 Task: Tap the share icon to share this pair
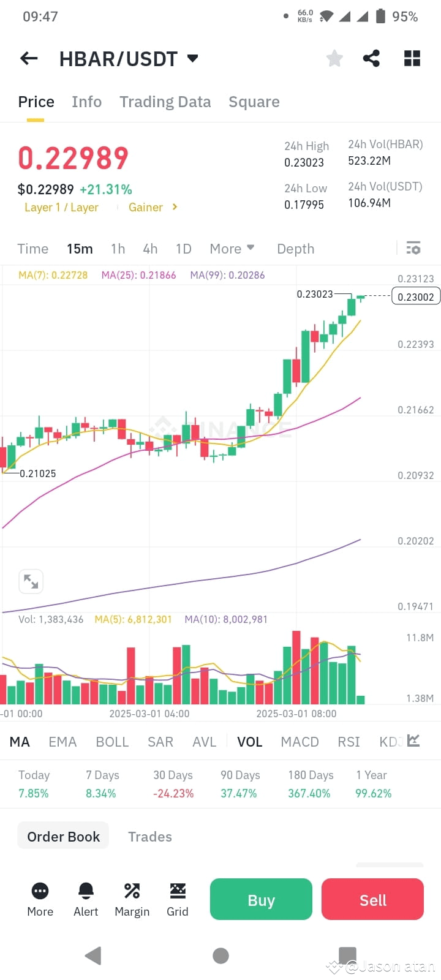(x=372, y=58)
